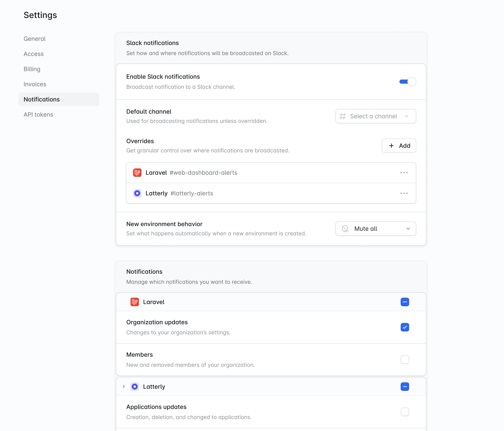Go to Access settings
The image size is (504, 431).
click(34, 54)
